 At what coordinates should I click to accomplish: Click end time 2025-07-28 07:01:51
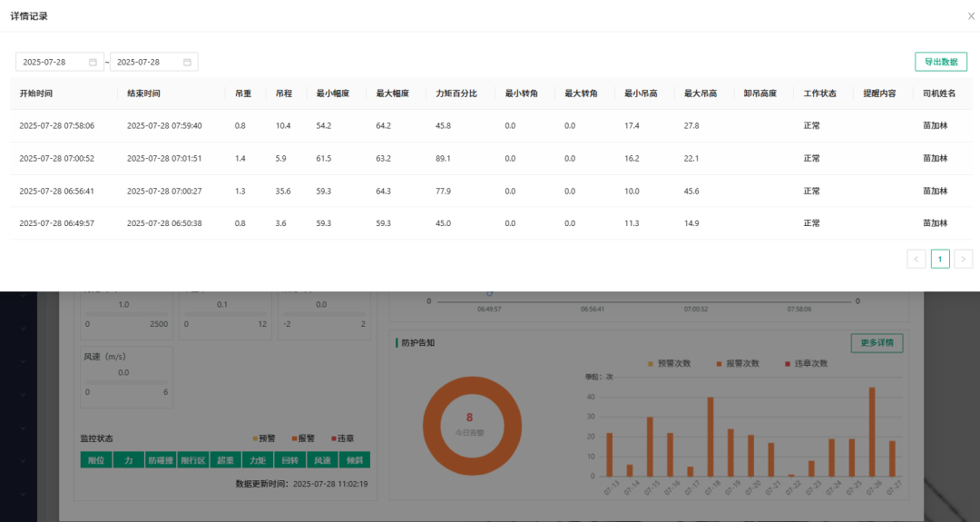point(164,158)
